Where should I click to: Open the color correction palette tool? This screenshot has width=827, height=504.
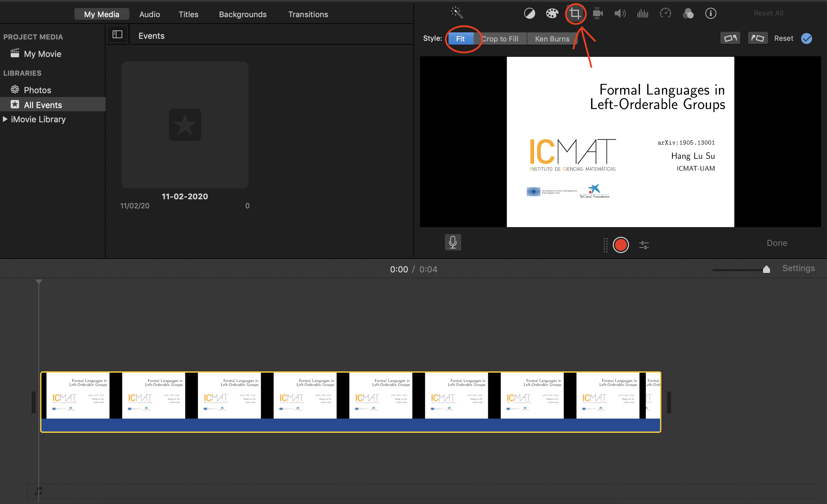[x=552, y=13]
